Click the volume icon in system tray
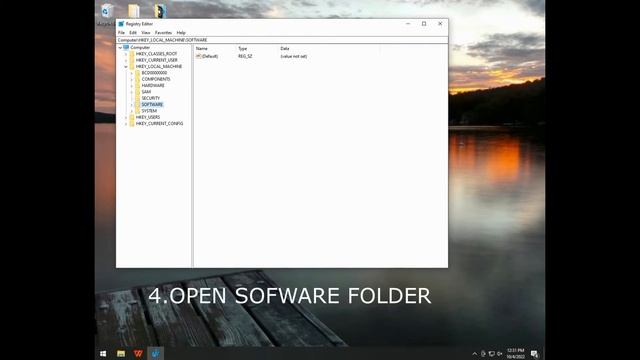Image resolution: width=640 pixels, height=360 pixels. [x=500, y=354]
